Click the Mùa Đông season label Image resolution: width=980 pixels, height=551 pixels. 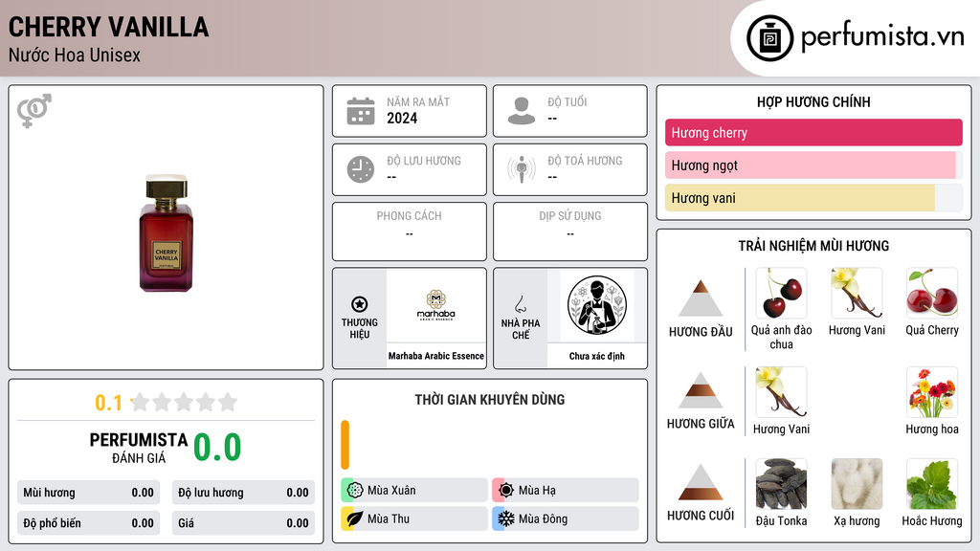coord(544,518)
